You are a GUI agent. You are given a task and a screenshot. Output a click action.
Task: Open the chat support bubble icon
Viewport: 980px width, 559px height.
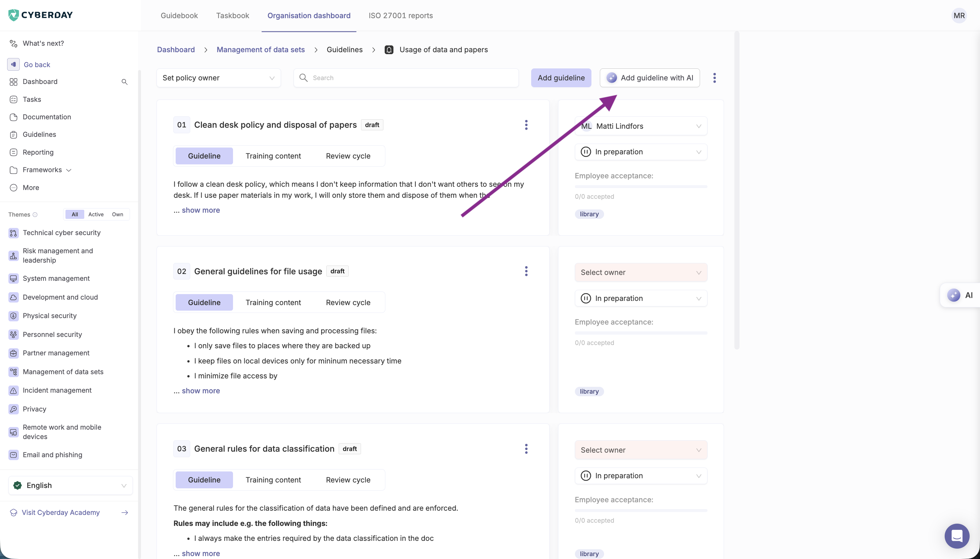[x=957, y=536]
